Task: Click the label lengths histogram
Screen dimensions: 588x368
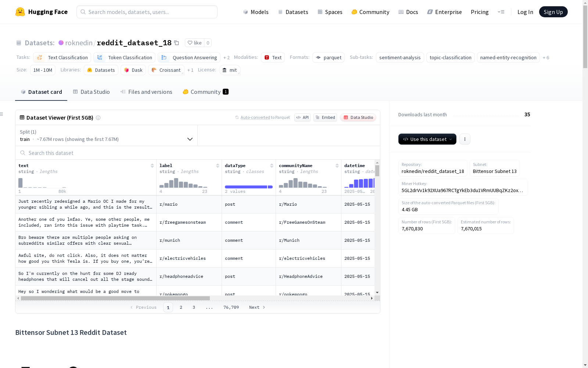Action: [x=183, y=183]
